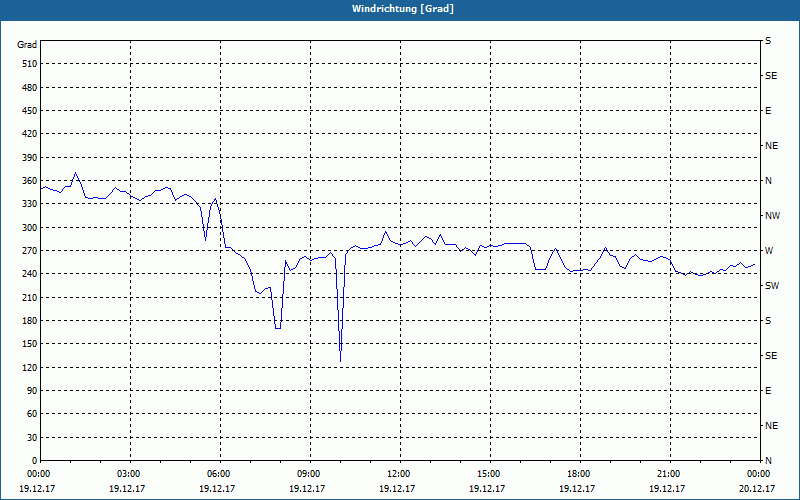Image resolution: width=800 pixels, height=500 pixels.
Task: Click the NE compass label level with 30
Action: (771, 426)
